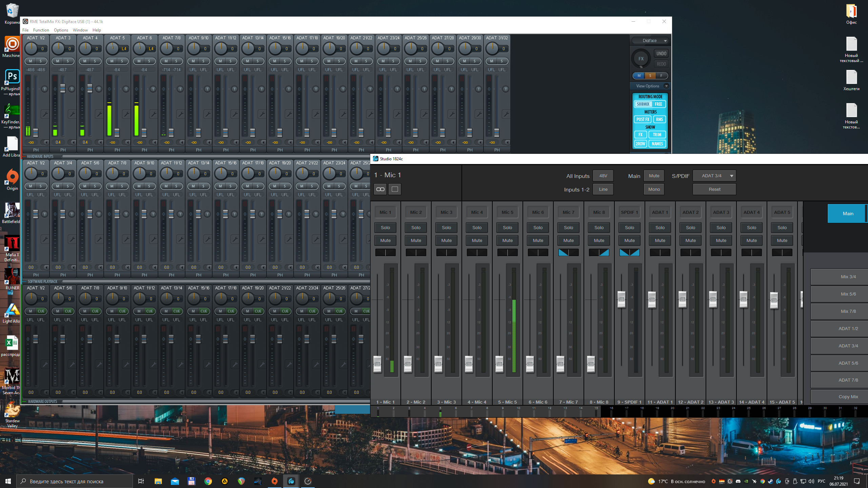The height and width of the screenshot is (488, 868).
Task: Click PH expander under software playback ADAT 5/6
Action: pos(90,275)
